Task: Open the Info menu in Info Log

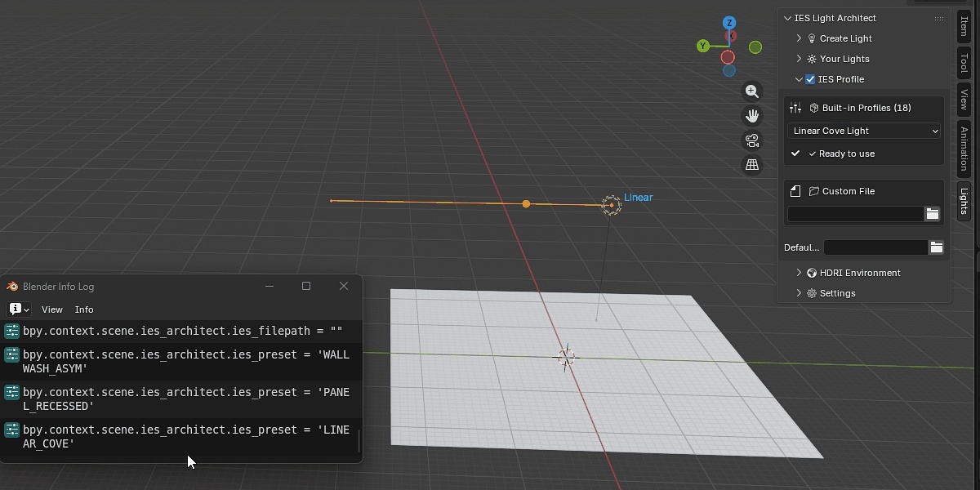Action: coord(84,310)
